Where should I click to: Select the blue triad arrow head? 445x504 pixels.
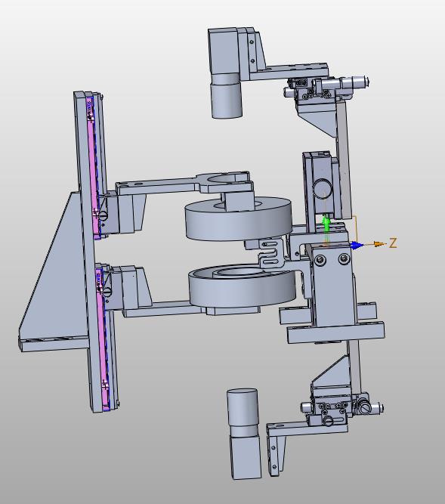(357, 246)
